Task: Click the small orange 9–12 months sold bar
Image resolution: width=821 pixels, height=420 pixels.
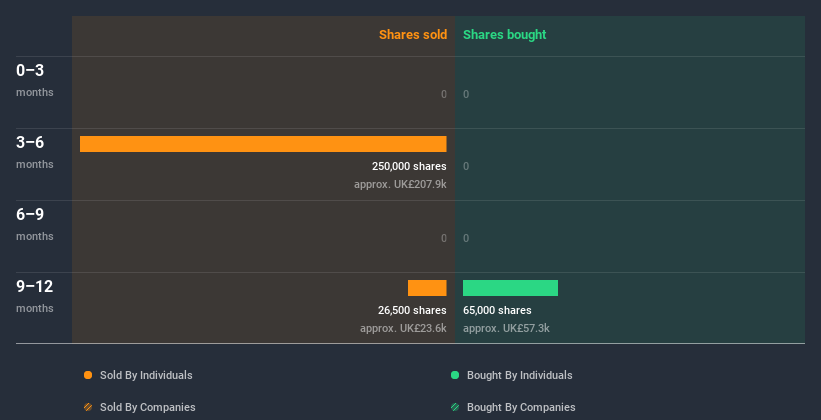Action: point(427,288)
